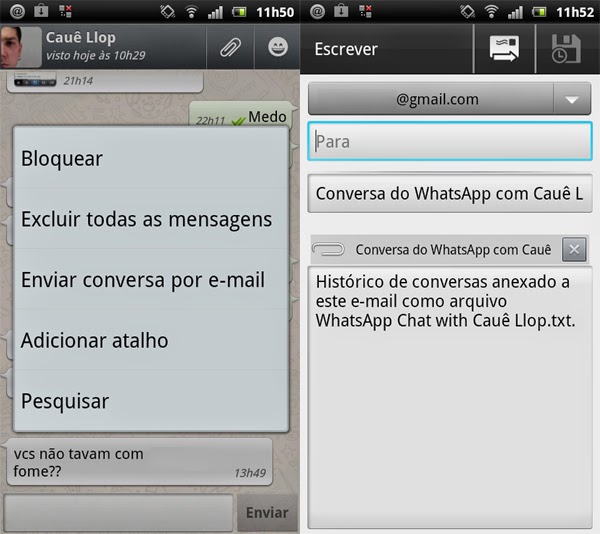Image resolution: width=600 pixels, height=534 pixels.
Task: Tap the Escrever title in email header
Action: click(346, 49)
